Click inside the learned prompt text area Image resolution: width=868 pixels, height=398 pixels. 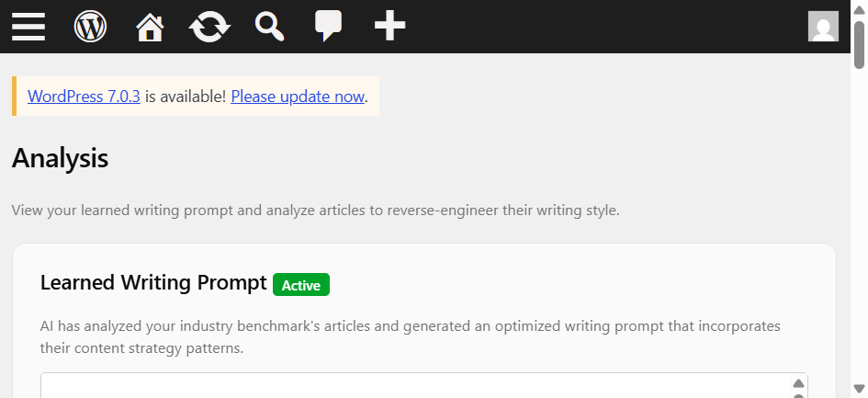coord(415,386)
